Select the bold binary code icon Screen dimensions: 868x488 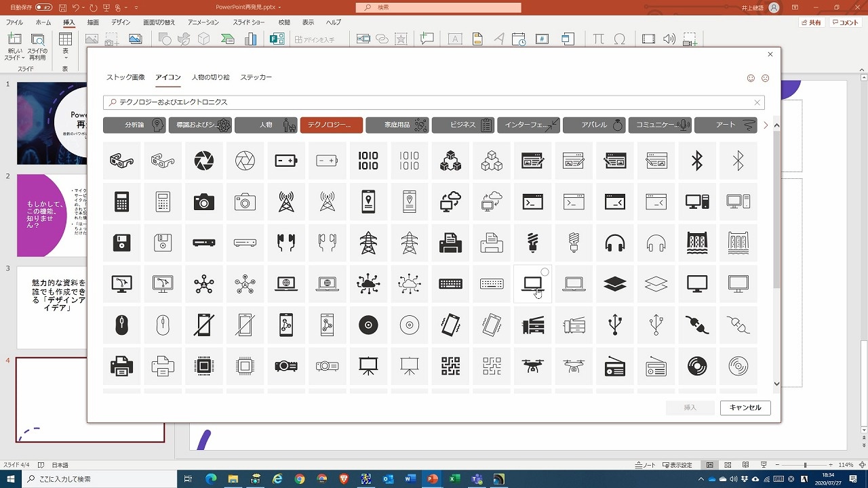click(368, 161)
